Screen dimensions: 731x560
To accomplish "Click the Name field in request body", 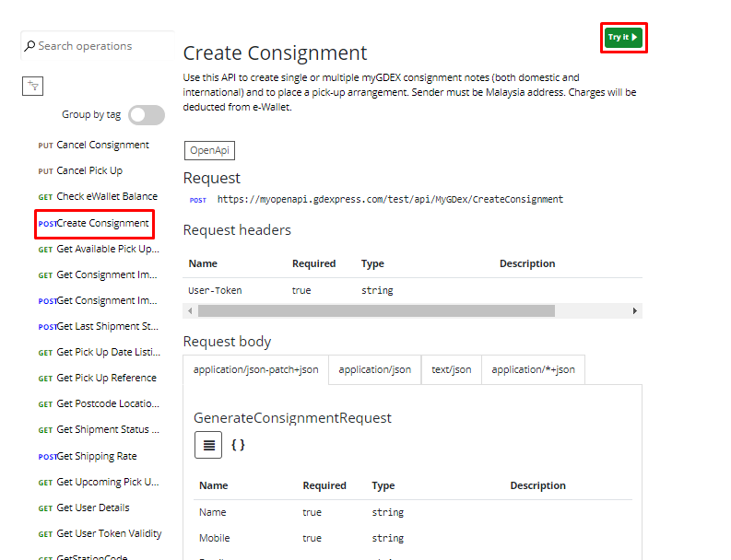I will (213, 512).
